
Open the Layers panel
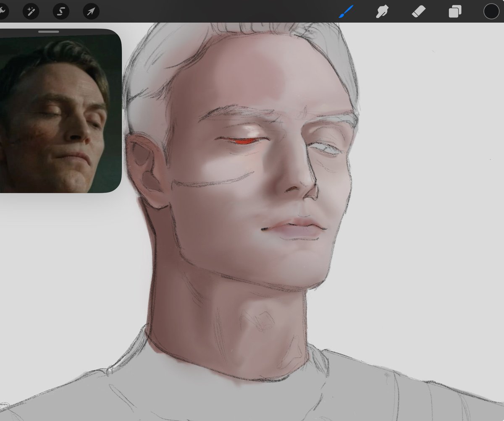pos(455,11)
